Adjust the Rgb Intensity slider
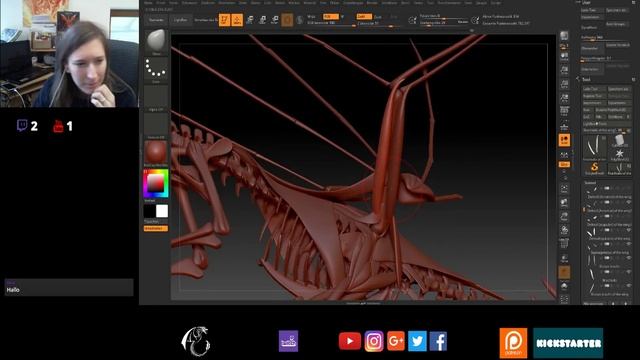This screenshot has width=640, height=360. pyautogui.click(x=331, y=23)
